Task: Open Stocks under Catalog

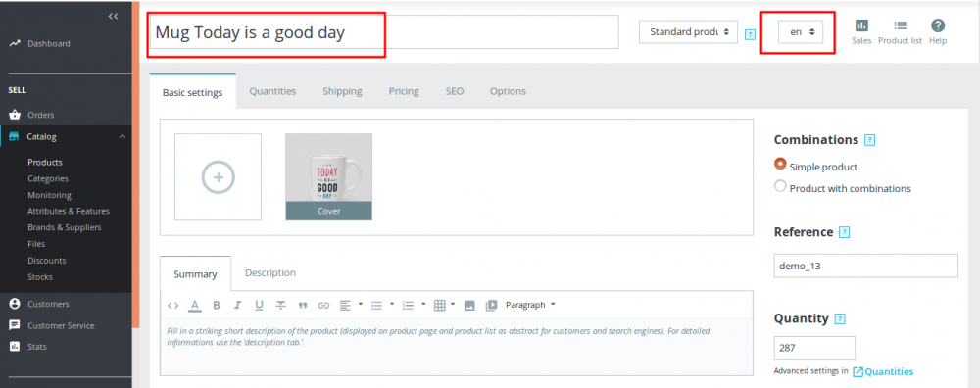Action: [40, 276]
